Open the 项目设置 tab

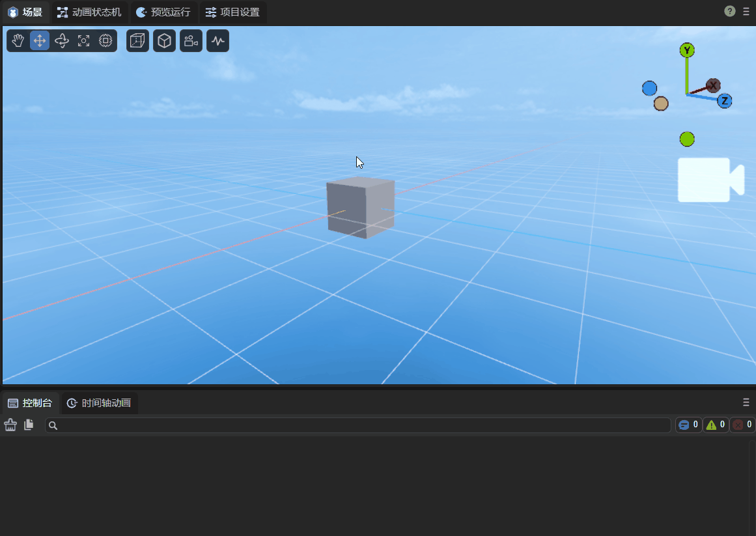pos(232,12)
